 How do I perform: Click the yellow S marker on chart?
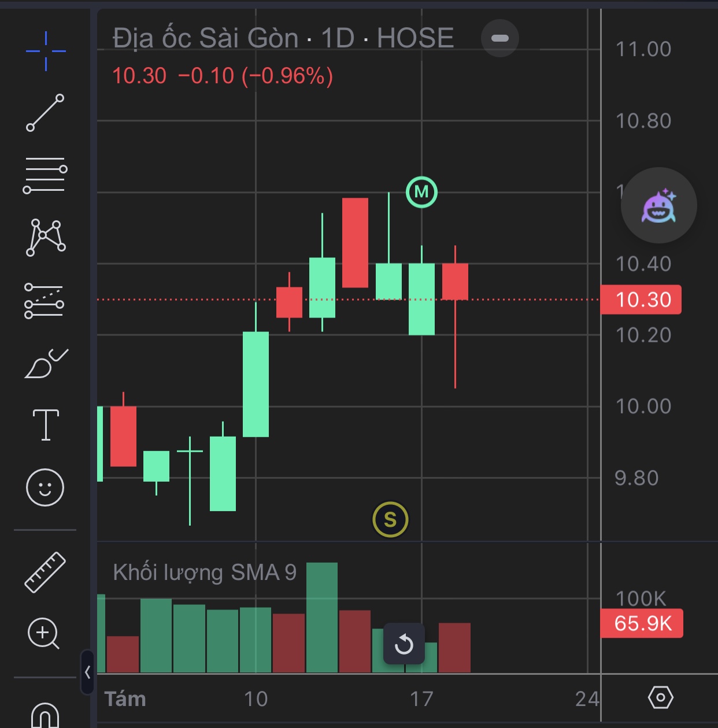click(390, 519)
